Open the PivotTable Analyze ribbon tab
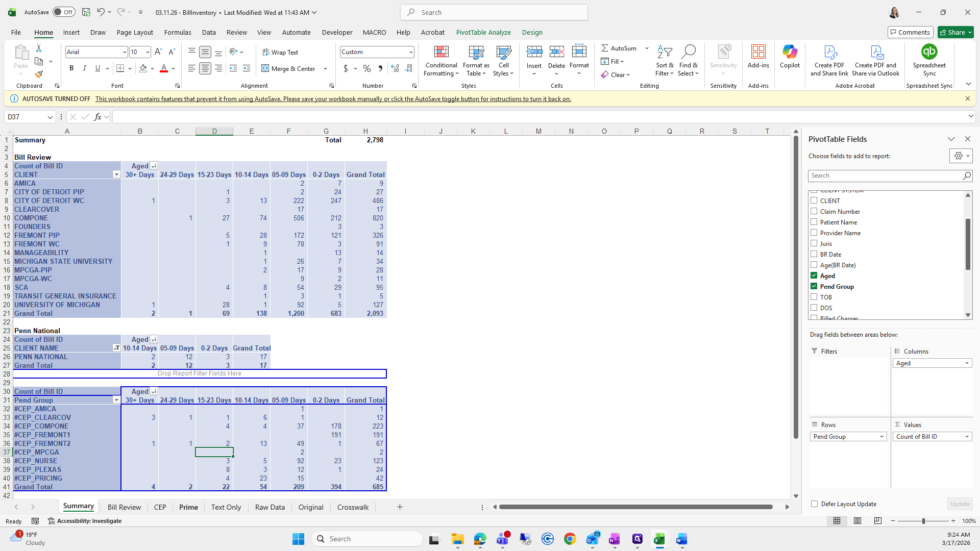Image resolution: width=980 pixels, height=551 pixels. (483, 32)
